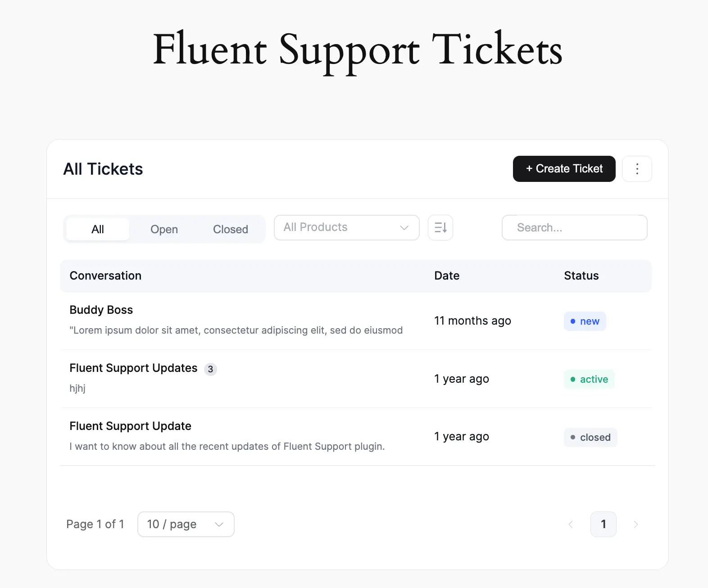
Task: Click inside the Search field
Action: [574, 227]
